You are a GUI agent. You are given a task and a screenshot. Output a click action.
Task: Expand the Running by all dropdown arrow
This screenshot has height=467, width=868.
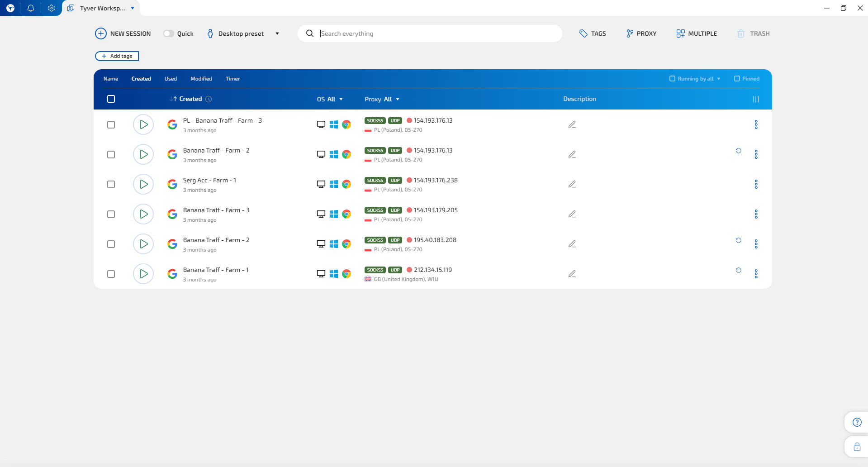pos(719,79)
